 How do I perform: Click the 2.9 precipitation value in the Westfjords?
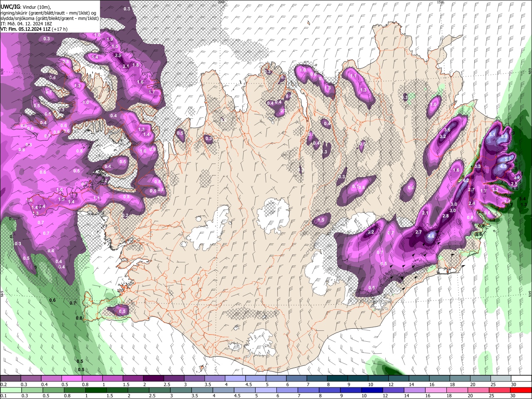tap(118, 56)
